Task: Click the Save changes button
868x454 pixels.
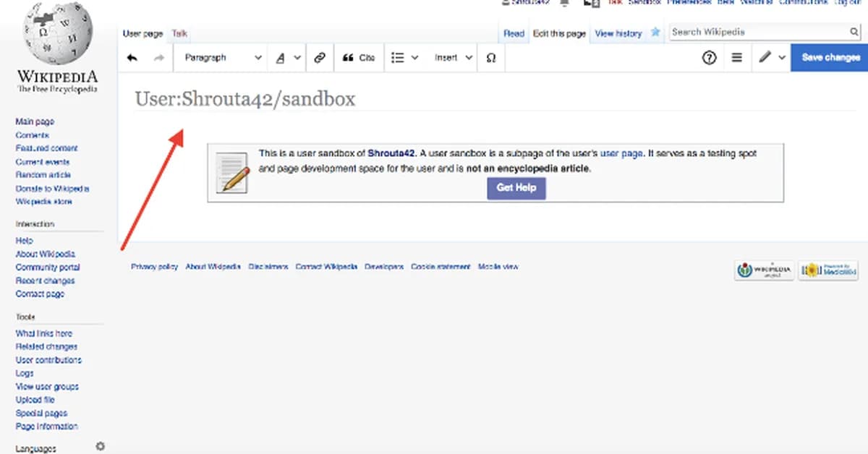Action: click(830, 58)
